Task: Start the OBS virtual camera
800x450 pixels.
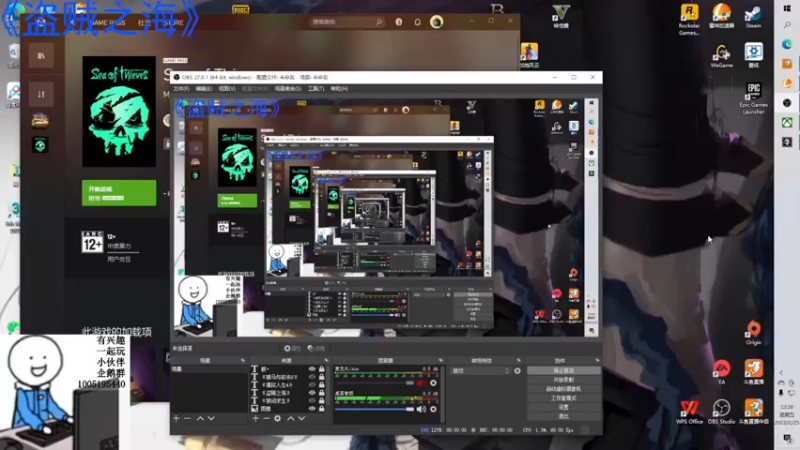Action: pos(563,389)
